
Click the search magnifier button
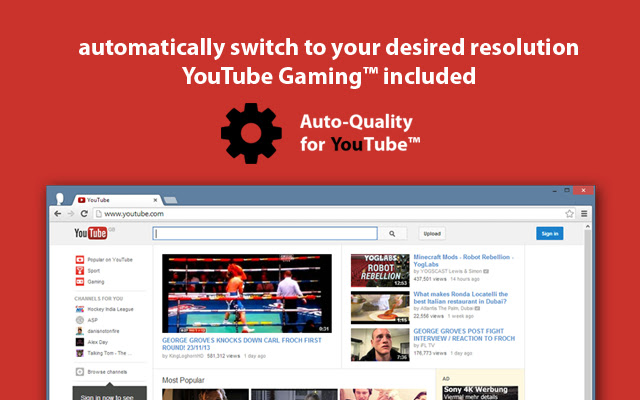click(x=392, y=233)
